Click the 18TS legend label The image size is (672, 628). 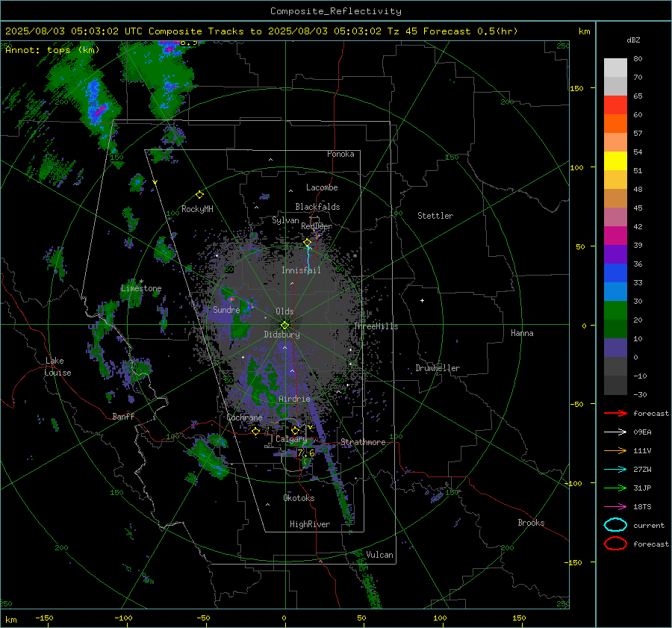click(642, 507)
